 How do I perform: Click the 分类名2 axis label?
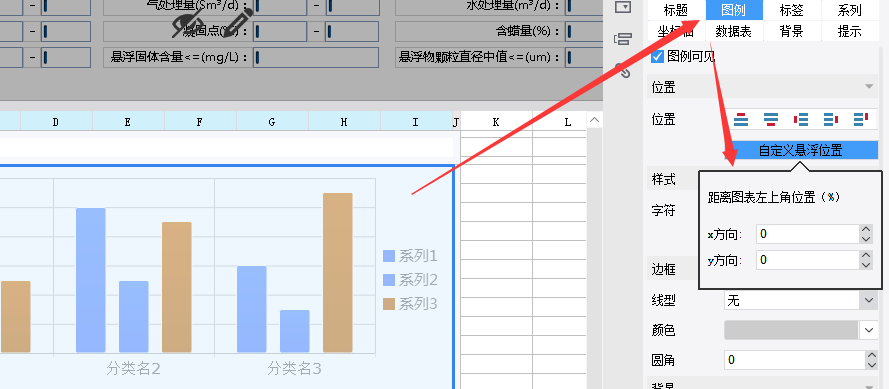[x=133, y=369]
